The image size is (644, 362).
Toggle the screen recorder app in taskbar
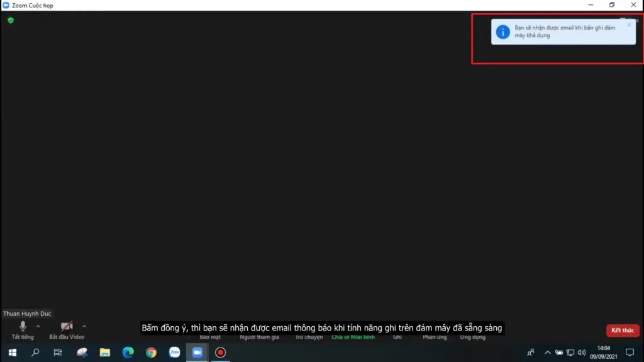point(220,353)
